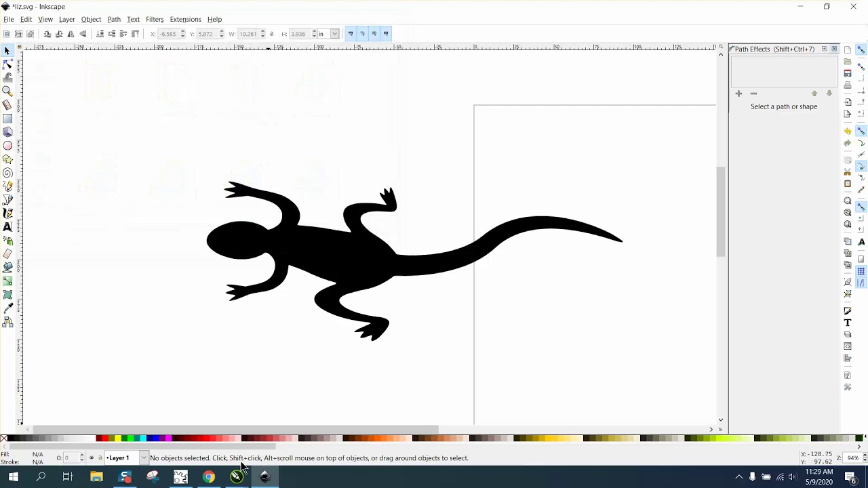Select the Spiral tool
The width and height of the screenshot is (868, 488).
[7, 173]
